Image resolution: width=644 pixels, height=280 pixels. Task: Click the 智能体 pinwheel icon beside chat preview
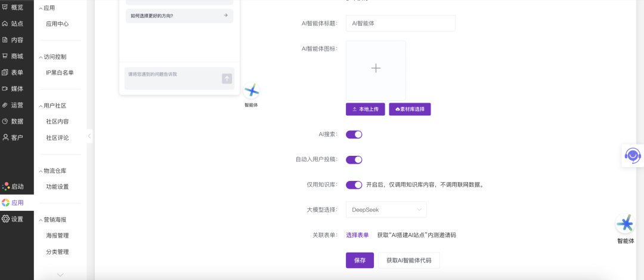coord(252,91)
